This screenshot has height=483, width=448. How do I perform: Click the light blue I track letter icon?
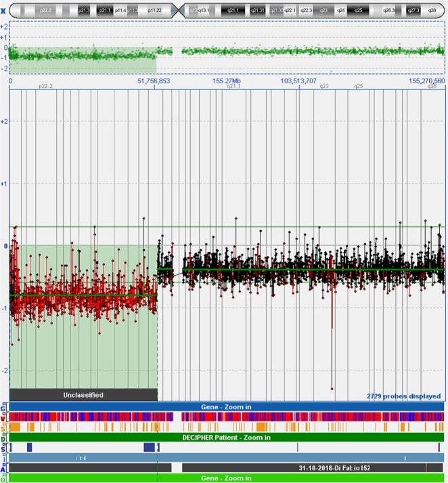coord(4,459)
